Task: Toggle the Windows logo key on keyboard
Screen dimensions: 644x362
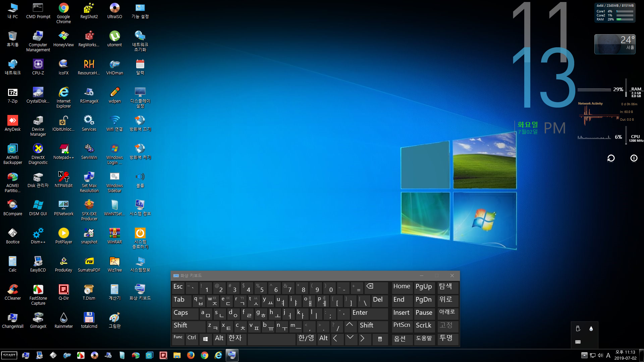Action: click(x=205, y=339)
